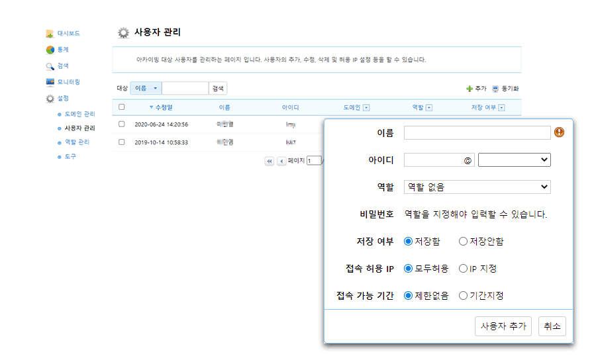Image resolution: width=596 pixels, height=364 pixels.
Task: Choose the IP 지정 radio button
Action: point(463,269)
